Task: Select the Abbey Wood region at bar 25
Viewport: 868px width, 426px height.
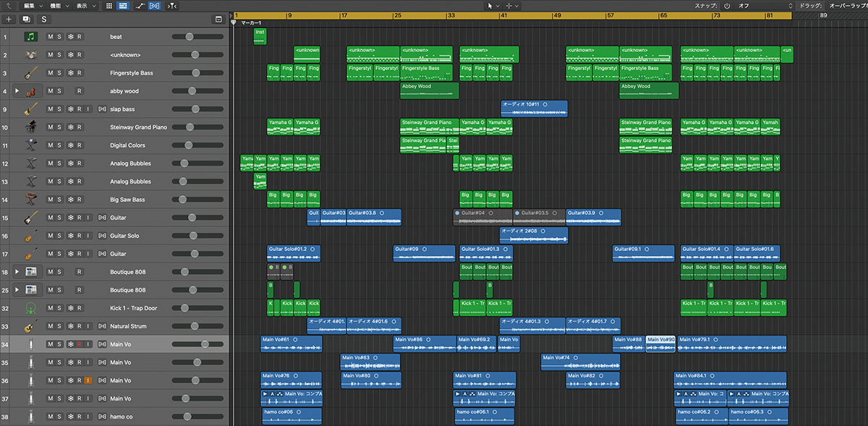Action: tap(430, 90)
